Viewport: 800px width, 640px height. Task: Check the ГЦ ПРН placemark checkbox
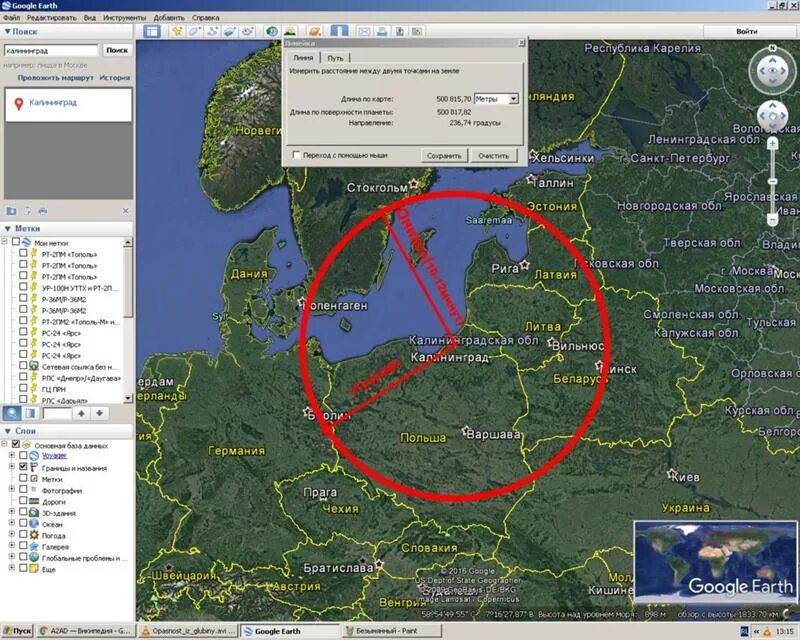click(x=23, y=388)
